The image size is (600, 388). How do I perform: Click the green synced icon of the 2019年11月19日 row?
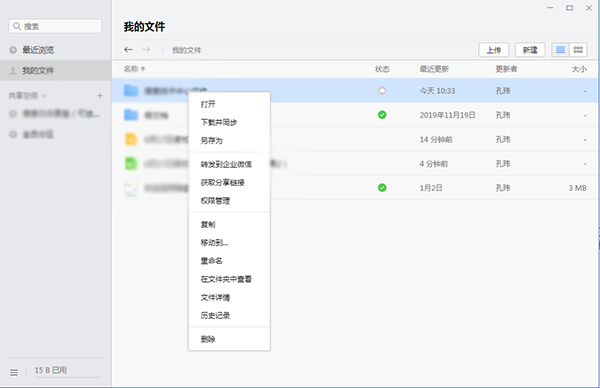(382, 115)
